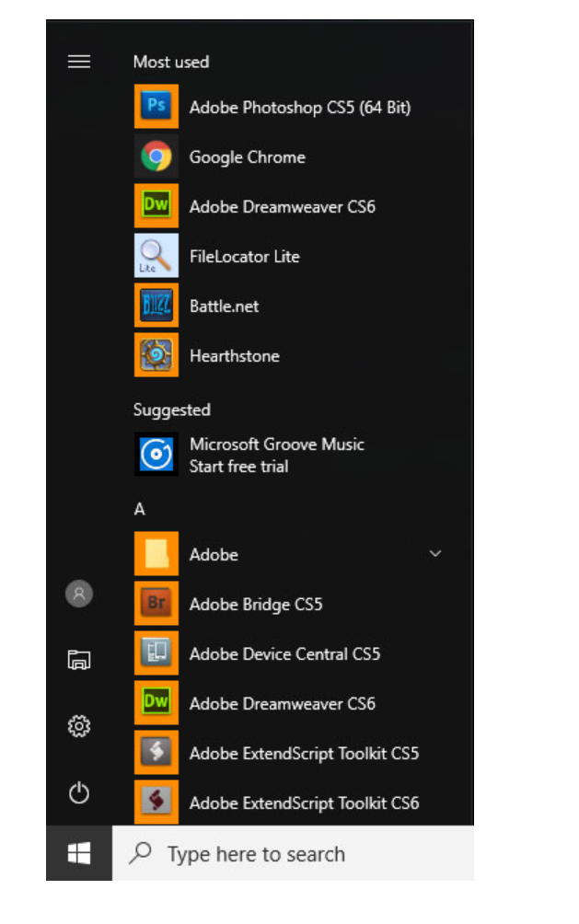Screen dimensions: 579x924
Task: Click the Most used heading
Action: (x=171, y=62)
